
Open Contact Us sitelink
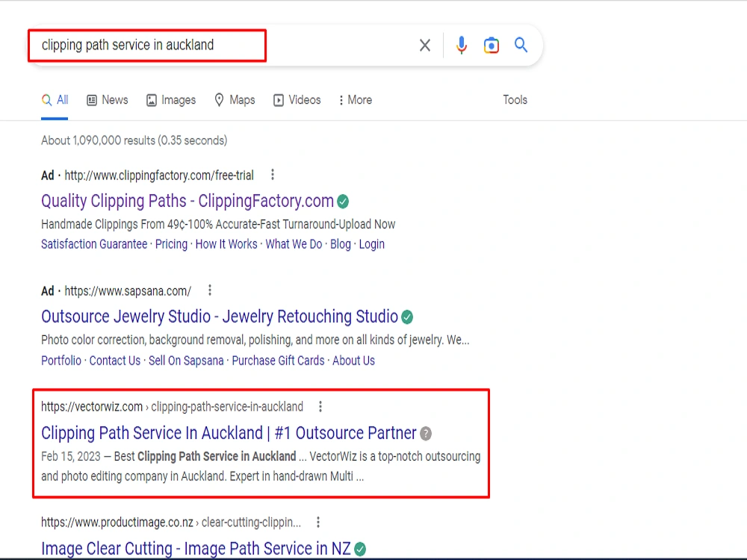(115, 361)
